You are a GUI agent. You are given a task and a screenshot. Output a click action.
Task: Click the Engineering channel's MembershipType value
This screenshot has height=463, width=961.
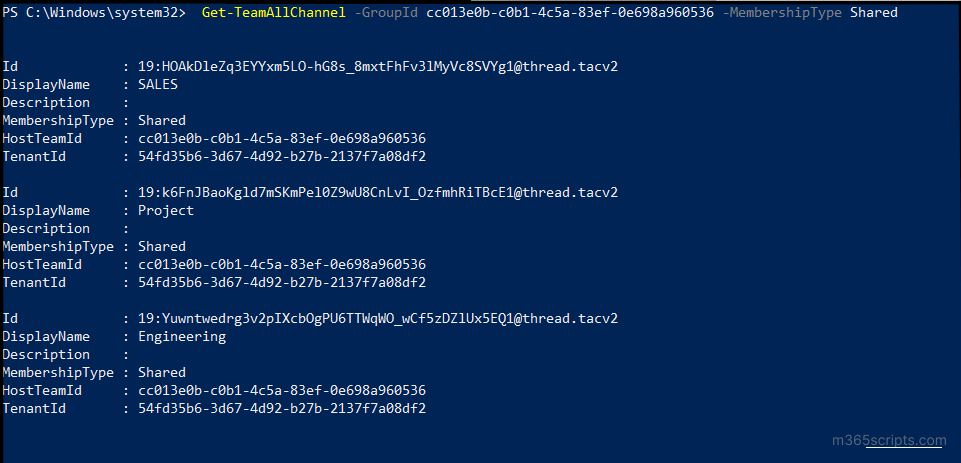161,372
